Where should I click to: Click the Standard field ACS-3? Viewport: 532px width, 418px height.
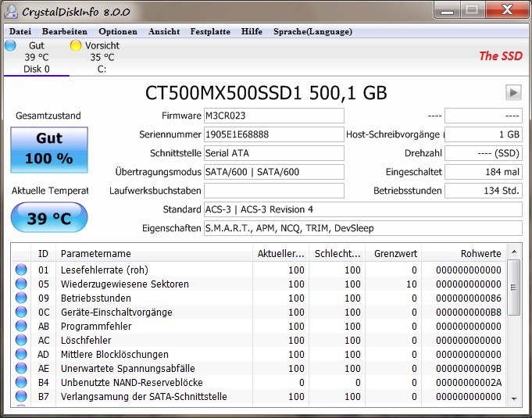363,209
